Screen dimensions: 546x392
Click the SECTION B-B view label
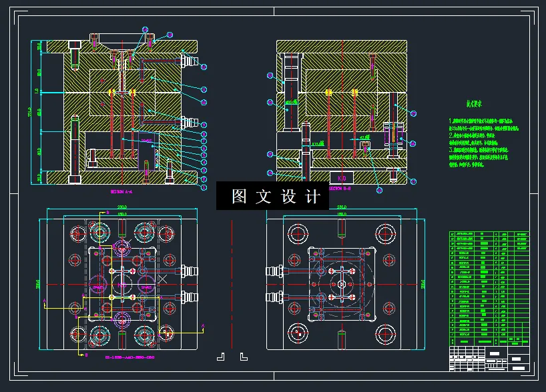click(x=340, y=189)
